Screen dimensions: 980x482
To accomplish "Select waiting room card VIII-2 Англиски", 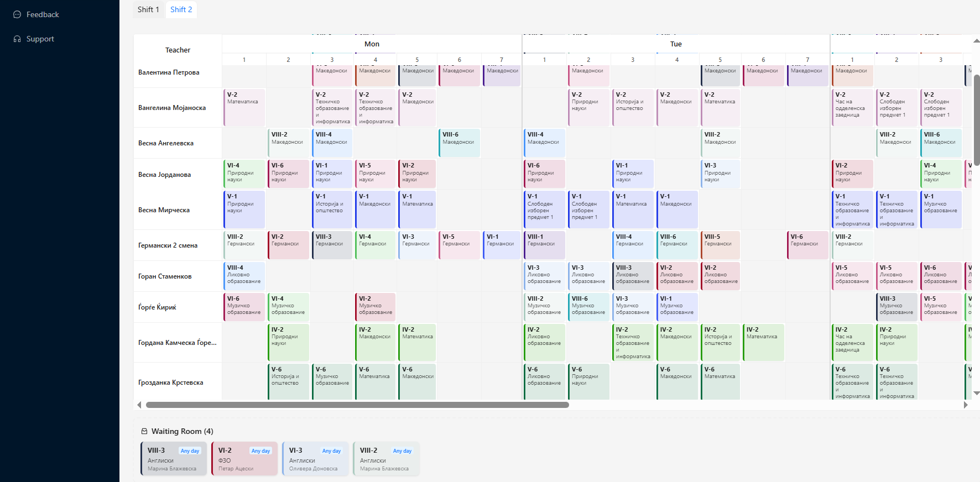I will tap(386, 459).
